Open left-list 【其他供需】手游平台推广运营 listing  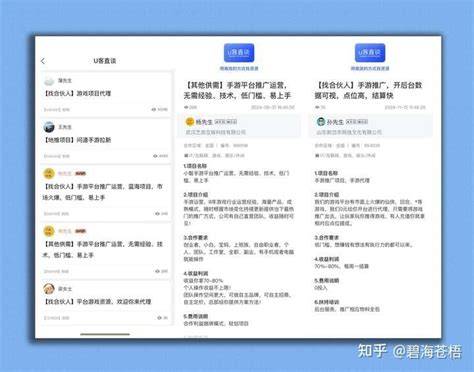[103, 250]
